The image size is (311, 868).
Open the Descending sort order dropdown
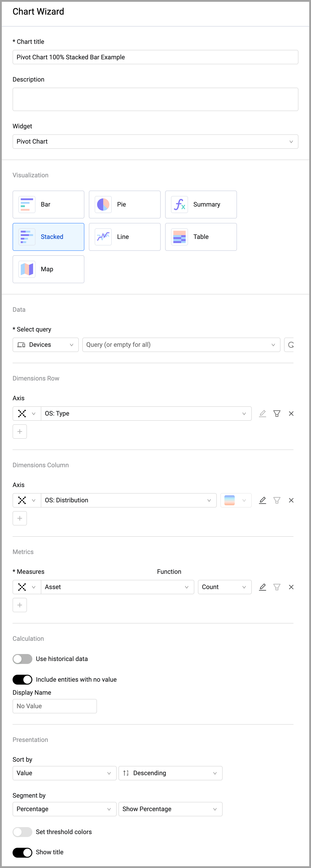pyautogui.click(x=170, y=773)
